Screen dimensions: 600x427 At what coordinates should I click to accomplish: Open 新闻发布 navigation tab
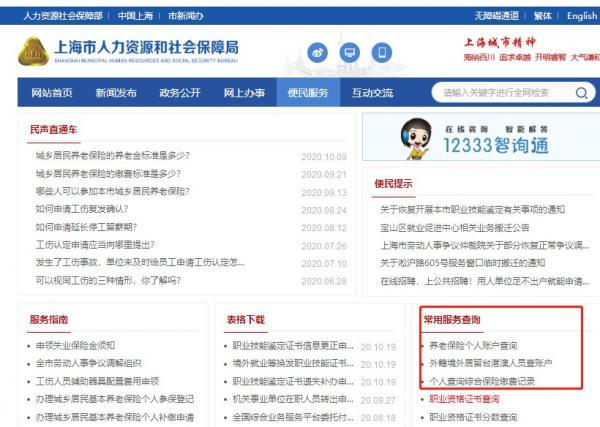pyautogui.click(x=116, y=93)
